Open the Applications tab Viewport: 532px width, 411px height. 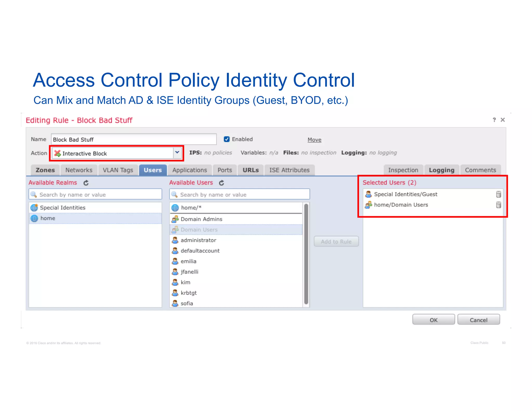(190, 170)
